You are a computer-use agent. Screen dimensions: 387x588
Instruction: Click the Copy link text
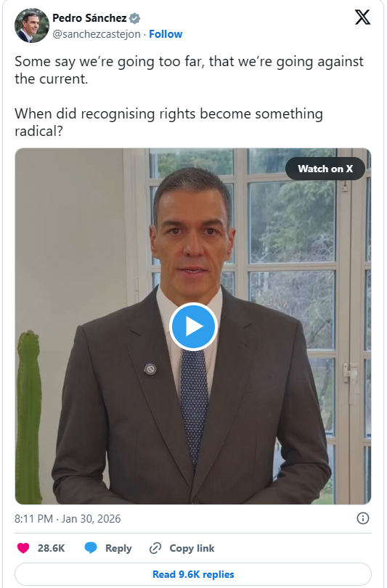tap(192, 548)
